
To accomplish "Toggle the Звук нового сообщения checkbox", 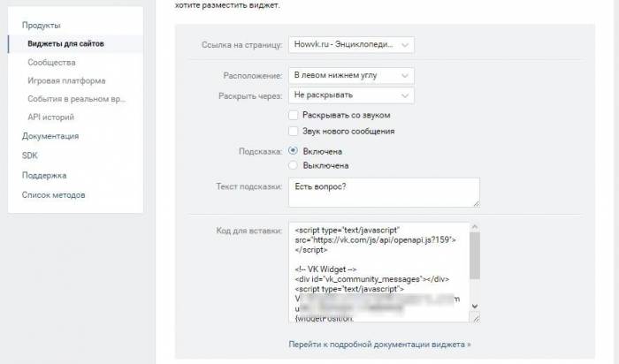I will [x=294, y=132].
